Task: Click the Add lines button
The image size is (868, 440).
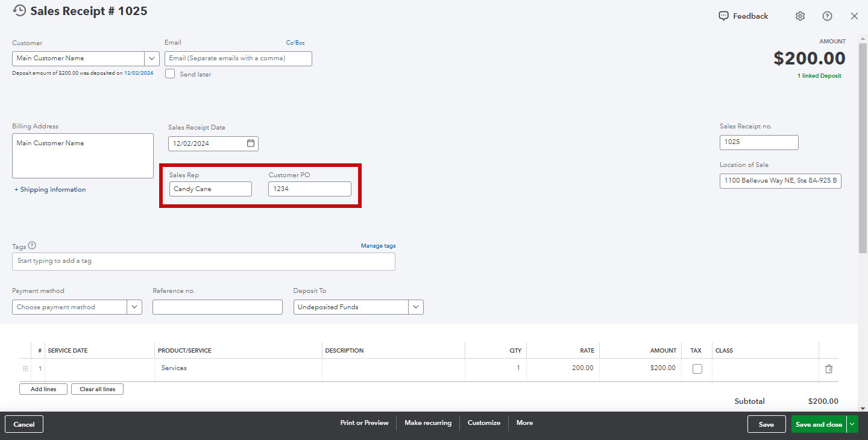Action: click(43, 389)
